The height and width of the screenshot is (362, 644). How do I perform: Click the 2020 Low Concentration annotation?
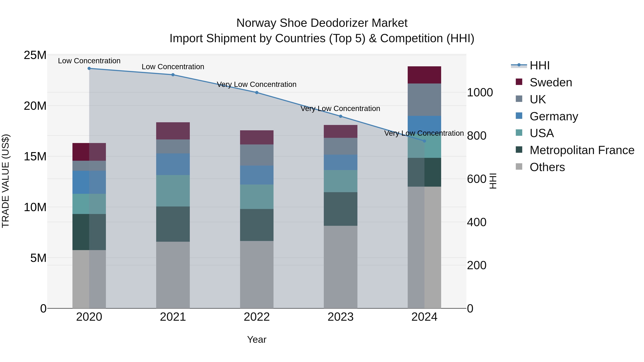click(89, 61)
